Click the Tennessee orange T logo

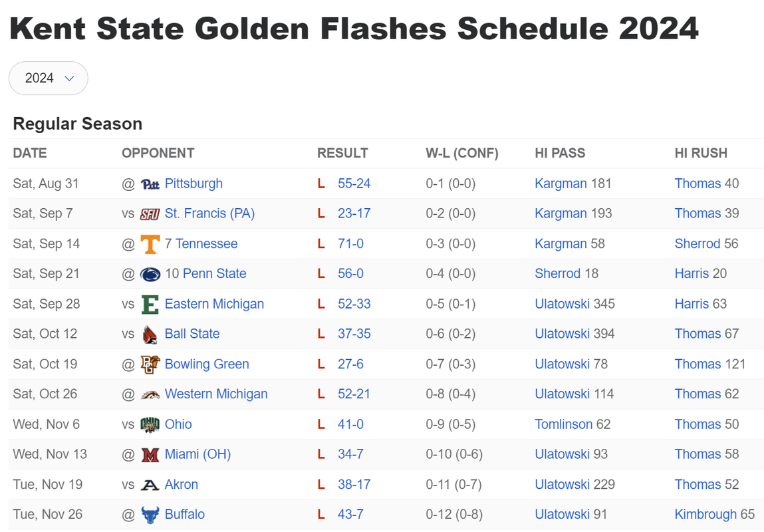(x=150, y=244)
